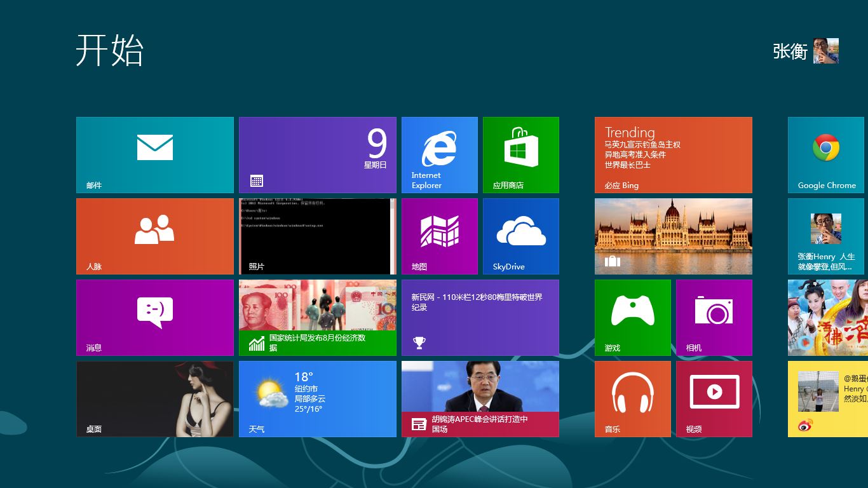Open the 新民网 sports headline about 梅里特

(x=480, y=317)
